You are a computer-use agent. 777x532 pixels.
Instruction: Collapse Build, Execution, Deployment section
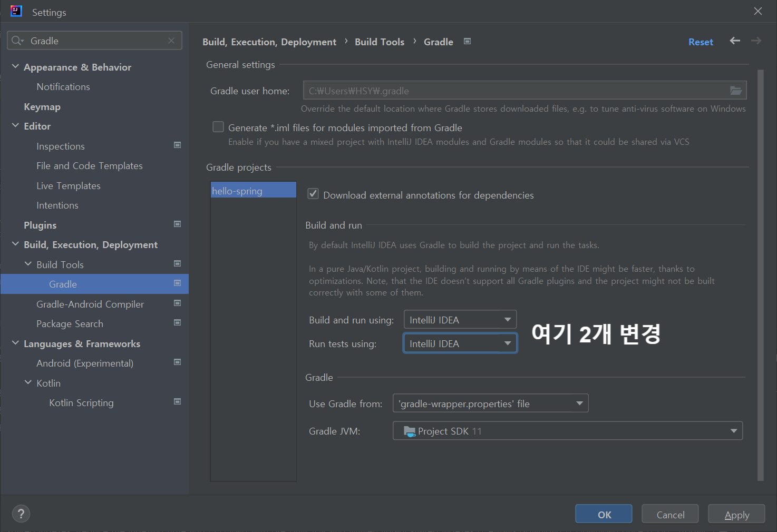15,244
